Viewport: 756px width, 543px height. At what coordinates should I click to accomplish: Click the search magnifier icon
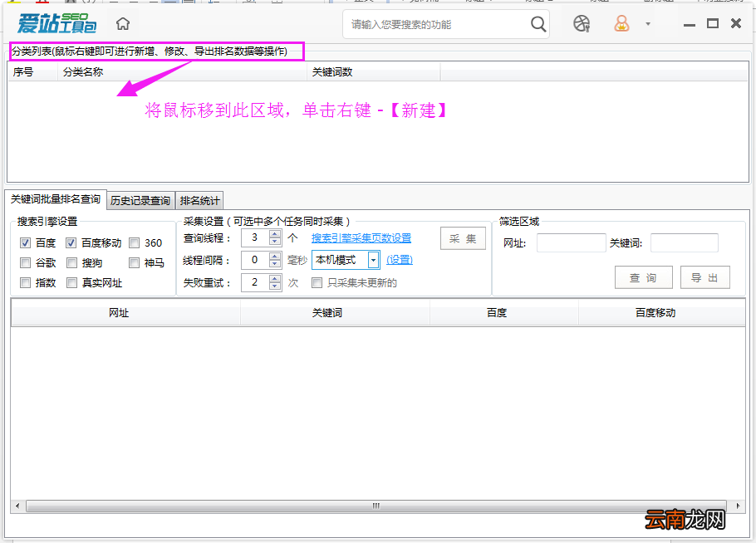pos(538,23)
